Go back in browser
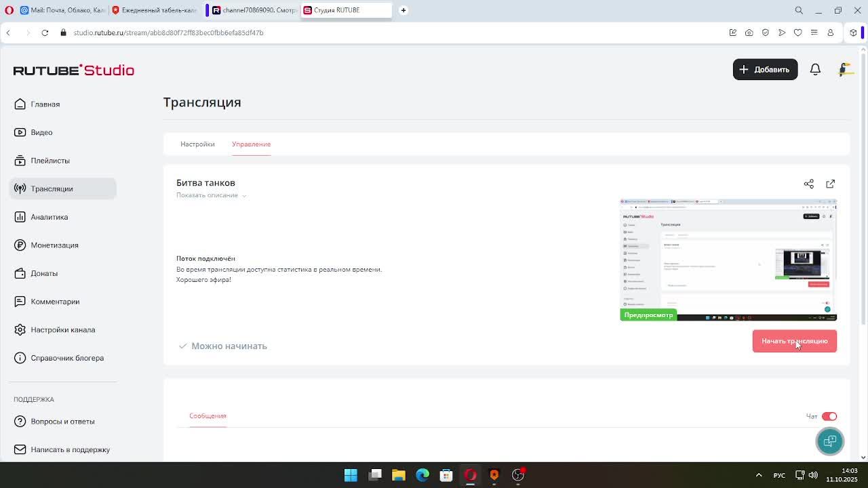This screenshot has height=488, width=868. click(x=8, y=33)
